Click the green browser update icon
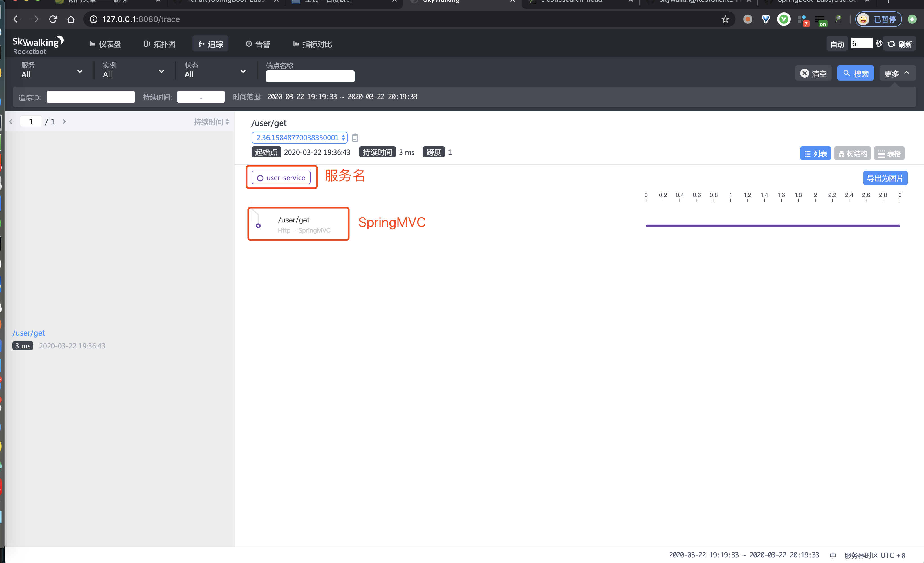The height and width of the screenshot is (563, 924). 912,19
